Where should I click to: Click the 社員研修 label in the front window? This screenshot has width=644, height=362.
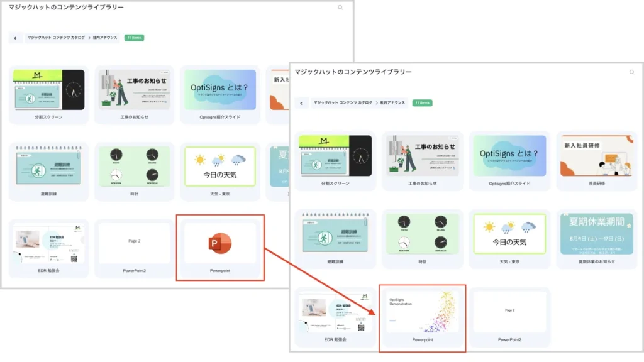coord(594,184)
